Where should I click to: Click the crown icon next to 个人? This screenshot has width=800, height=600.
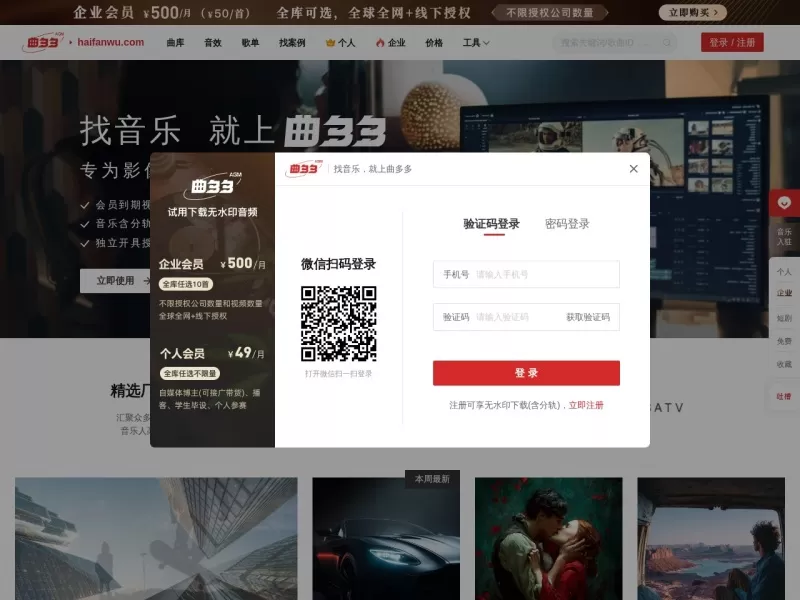[x=330, y=43]
